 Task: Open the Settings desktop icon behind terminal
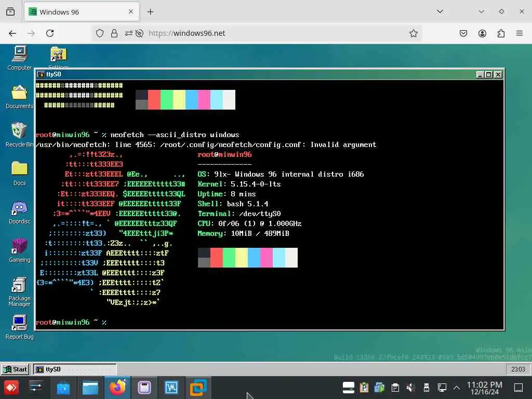pyautogui.click(x=58, y=57)
